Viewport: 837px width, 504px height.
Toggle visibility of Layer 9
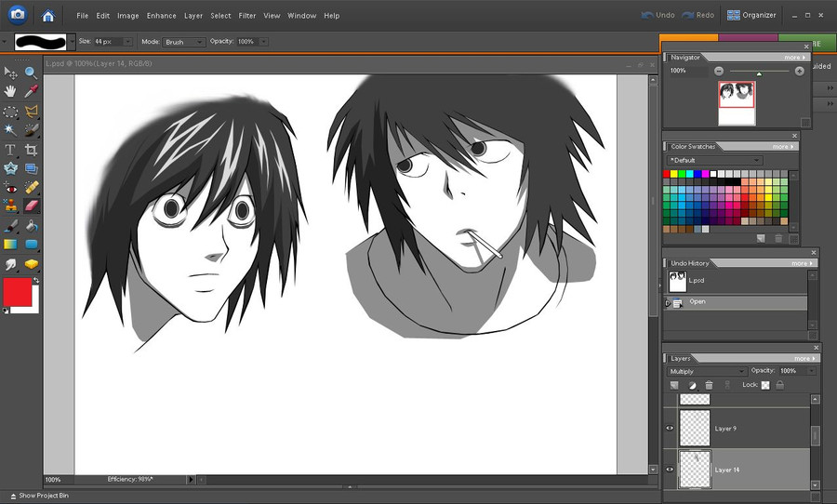point(670,428)
